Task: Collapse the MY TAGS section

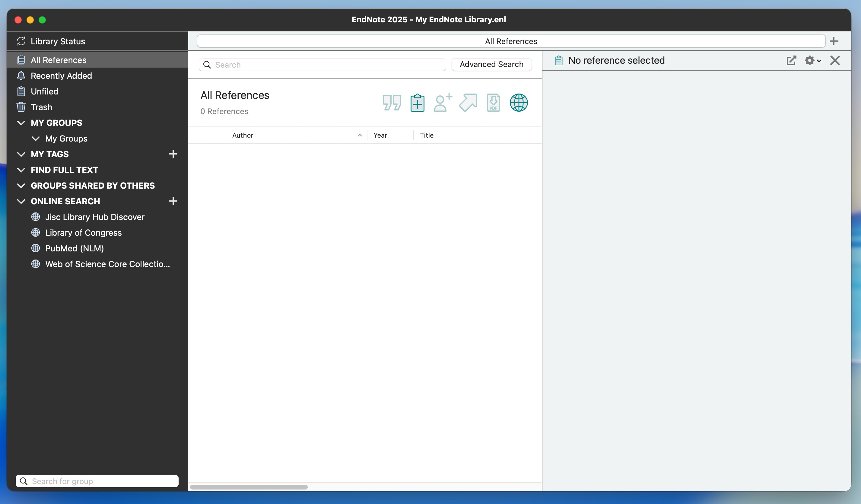Action: (x=21, y=154)
